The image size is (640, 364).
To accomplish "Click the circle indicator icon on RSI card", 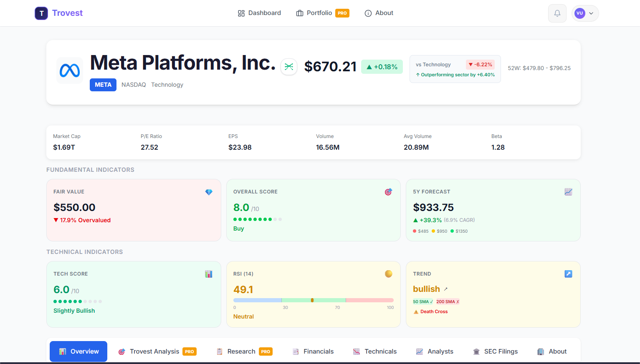I will (x=388, y=274).
